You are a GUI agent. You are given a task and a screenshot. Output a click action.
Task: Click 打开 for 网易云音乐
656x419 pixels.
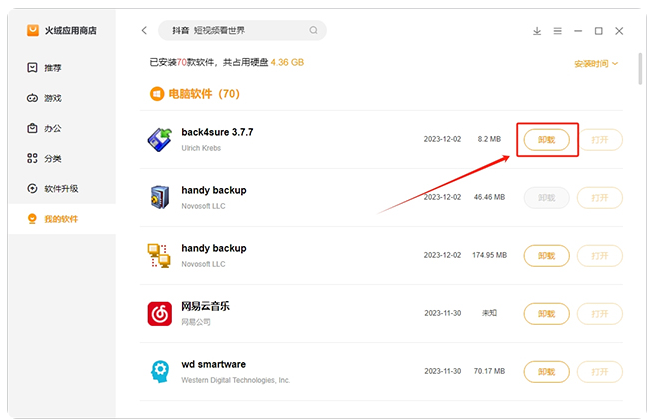600,314
